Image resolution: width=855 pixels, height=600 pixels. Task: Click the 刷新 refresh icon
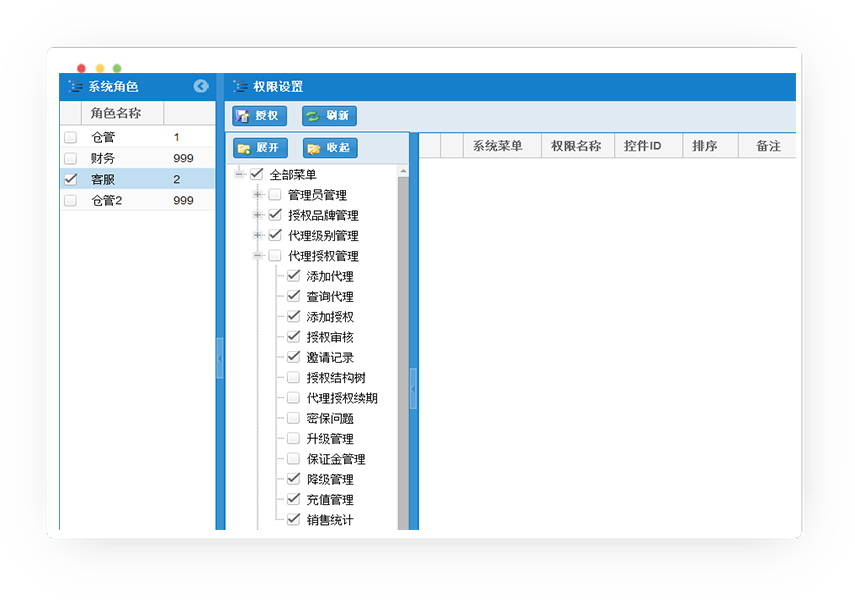coord(313,116)
